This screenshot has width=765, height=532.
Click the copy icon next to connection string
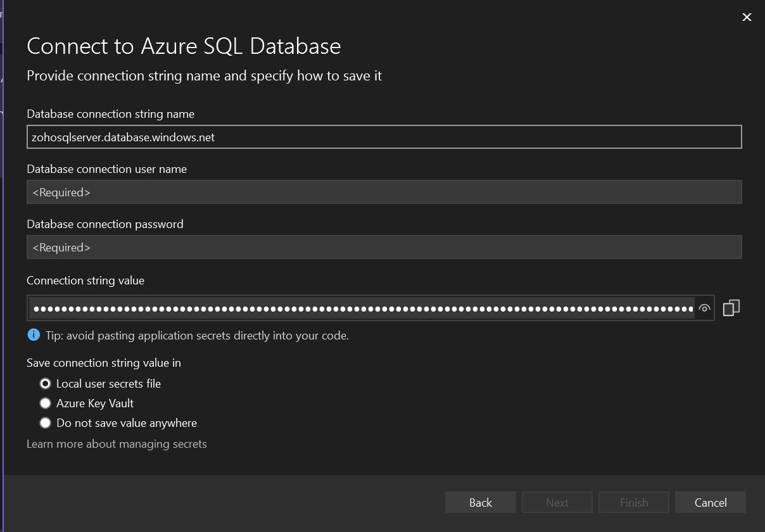732,307
